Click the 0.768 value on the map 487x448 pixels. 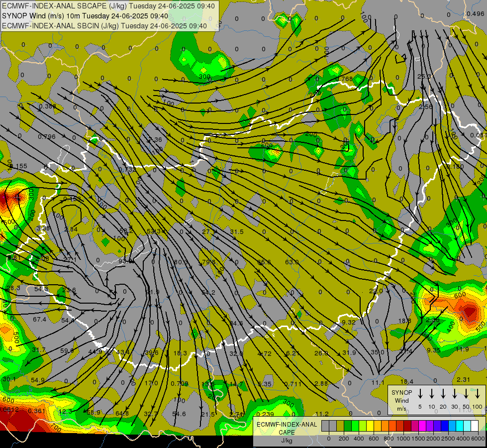(344, 79)
